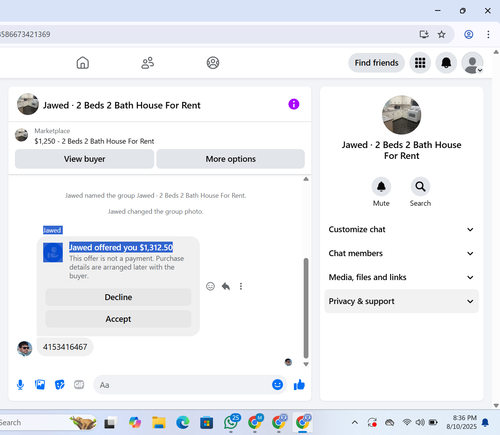Open the Facebook menu grid icon

420,63
